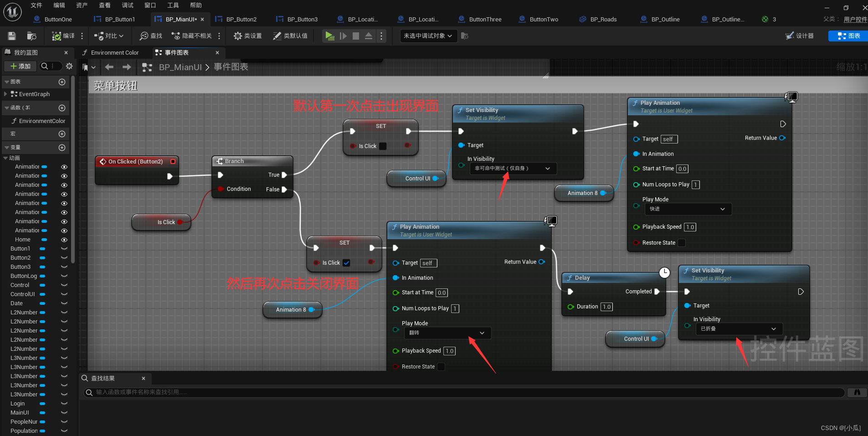Expand the EventGraph tree item

pos(5,94)
